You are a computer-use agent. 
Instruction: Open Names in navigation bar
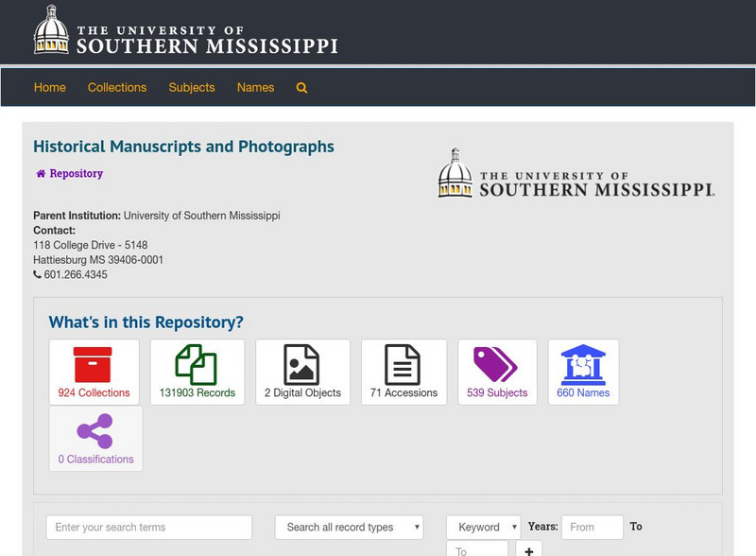click(x=255, y=87)
